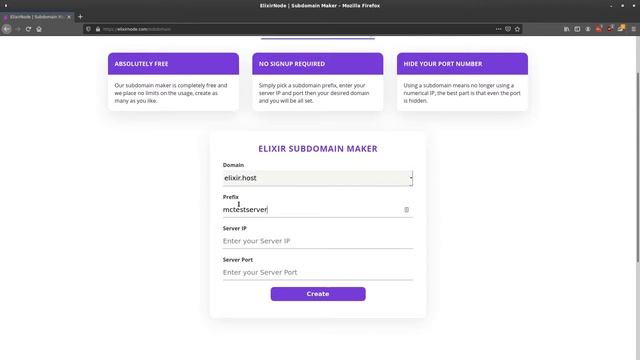Go back with the browser Back arrow
This screenshot has height=360, width=640.
click(x=7, y=29)
